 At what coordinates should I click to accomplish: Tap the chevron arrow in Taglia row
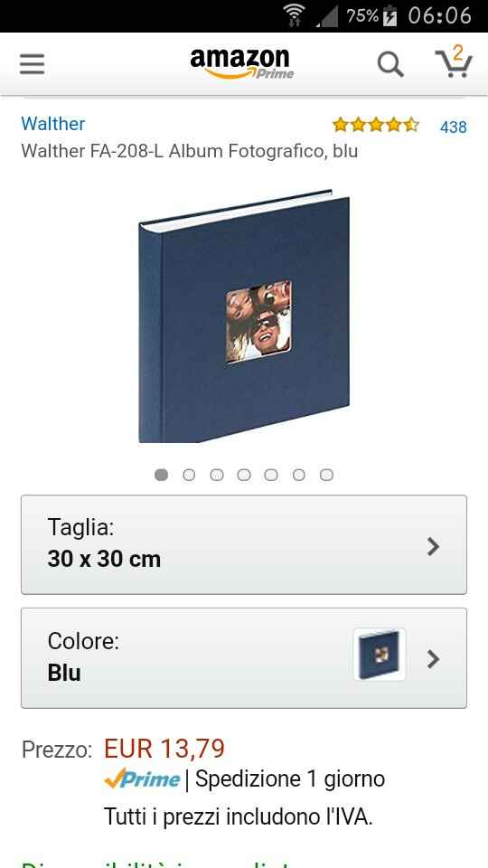tap(433, 546)
